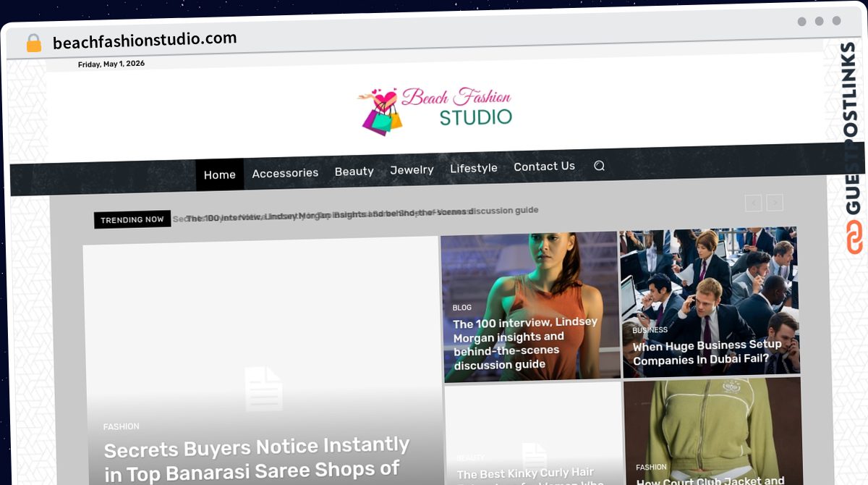Viewport: 868px width, 485px height.
Task: Open the Lifestyle menu item
Action: pyautogui.click(x=474, y=168)
